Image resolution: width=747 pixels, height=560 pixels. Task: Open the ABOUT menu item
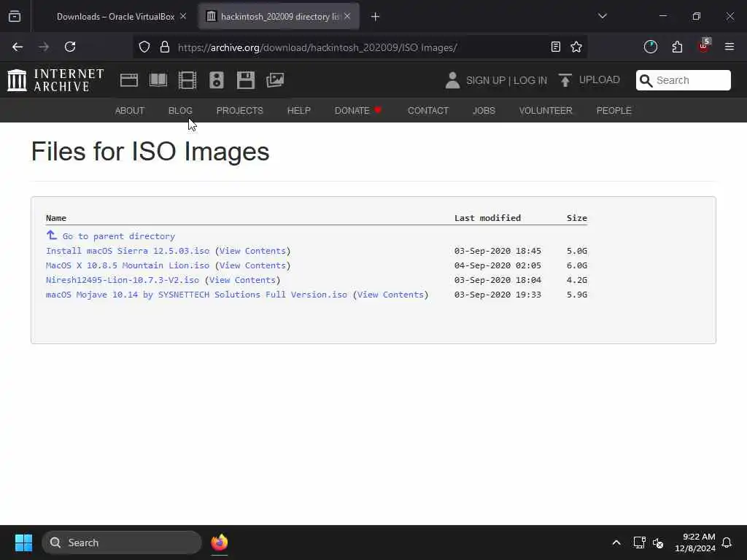tap(130, 111)
